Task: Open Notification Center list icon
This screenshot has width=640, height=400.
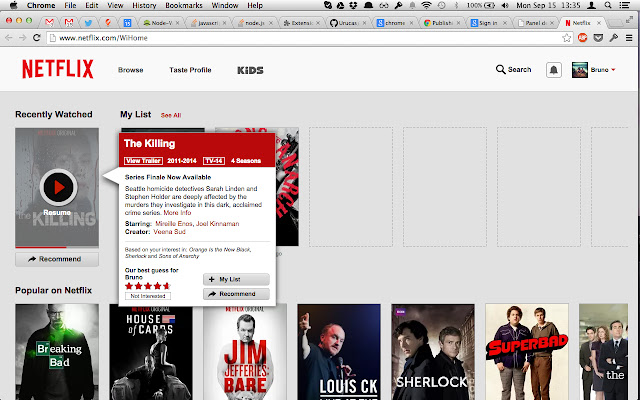Action: pyautogui.click(x=624, y=5)
